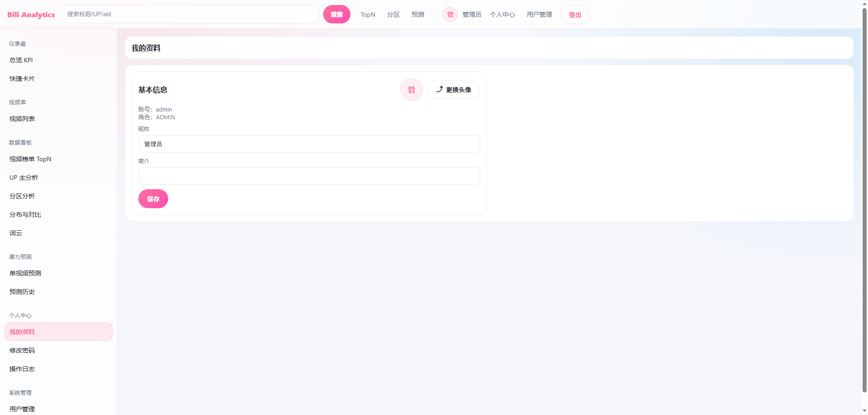Click the pink 保存 button
868x415 pixels.
pos(153,199)
